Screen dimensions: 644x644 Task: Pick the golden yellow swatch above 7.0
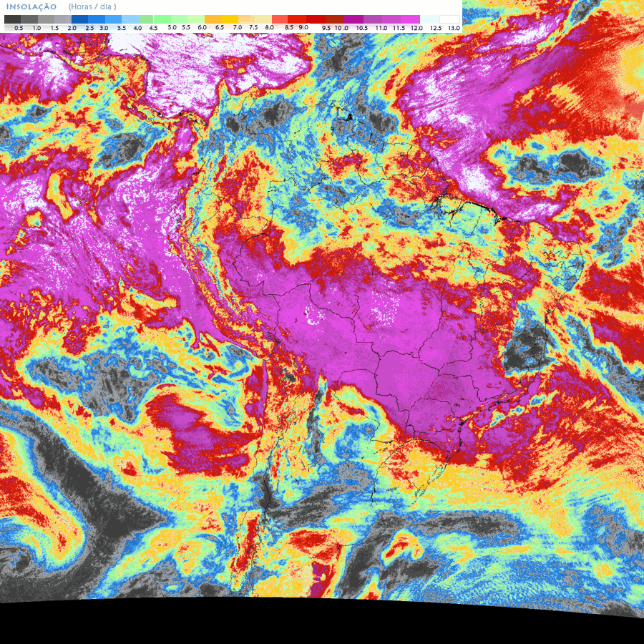pos(230,19)
